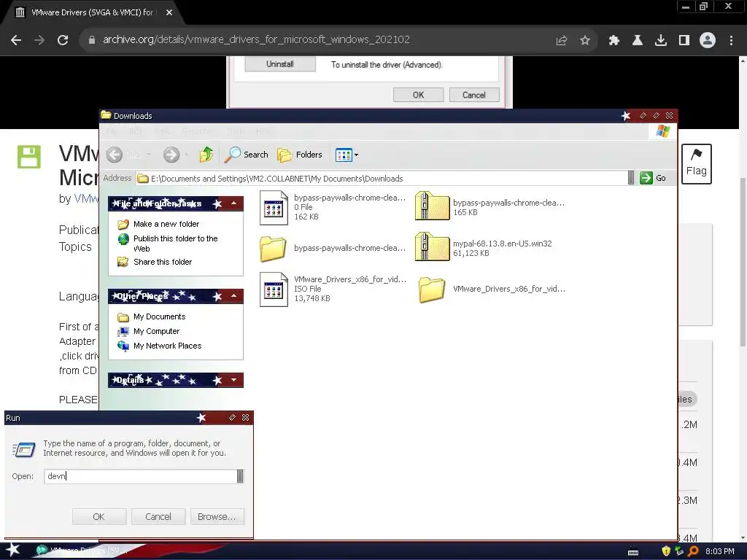Click Back arrow in Downloads window
This screenshot has height=560, width=747.
point(115,155)
